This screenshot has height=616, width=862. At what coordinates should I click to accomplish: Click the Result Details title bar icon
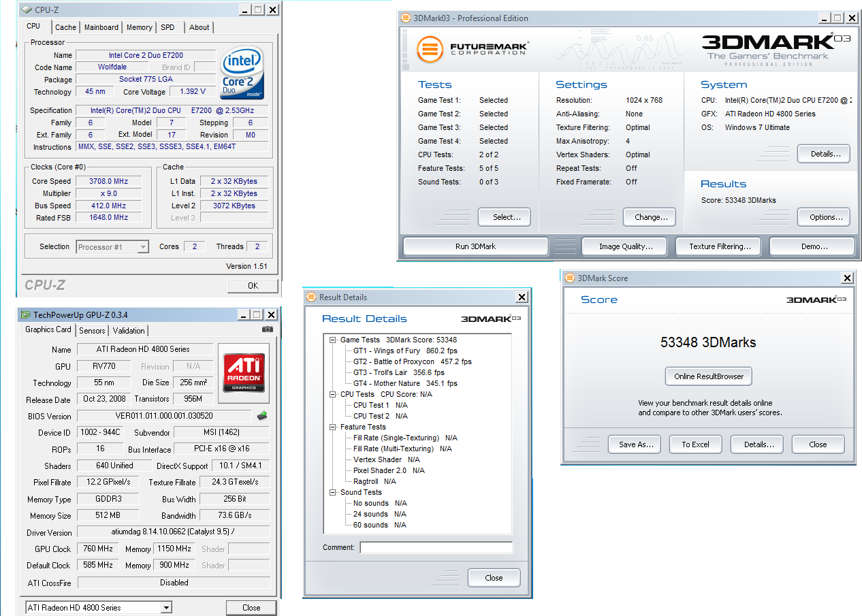click(x=312, y=297)
